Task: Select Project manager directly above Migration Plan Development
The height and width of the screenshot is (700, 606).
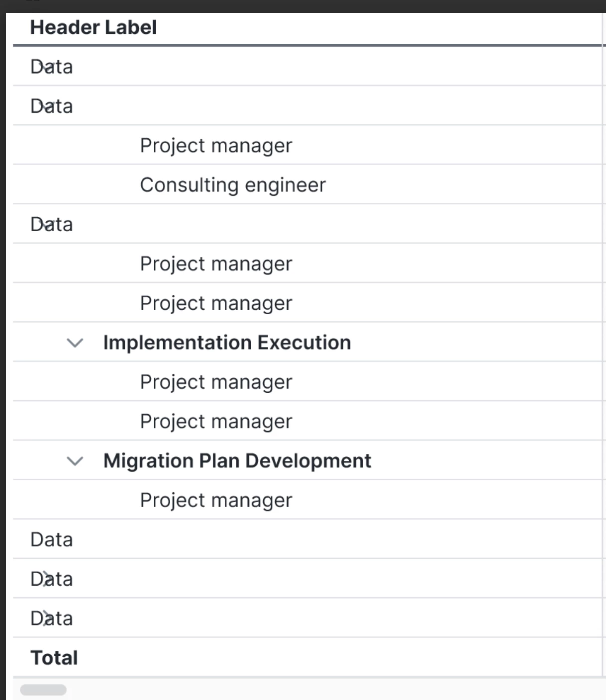Action: pyautogui.click(x=216, y=422)
